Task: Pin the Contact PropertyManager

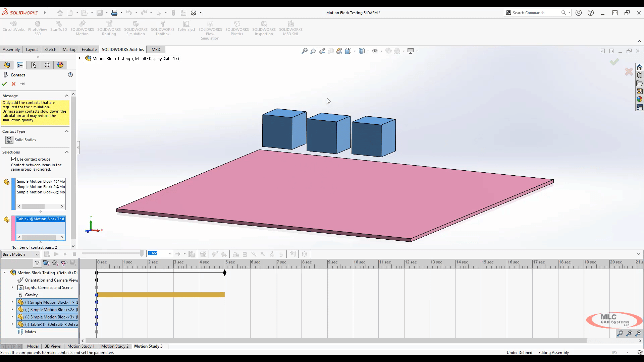Action: pos(22,84)
